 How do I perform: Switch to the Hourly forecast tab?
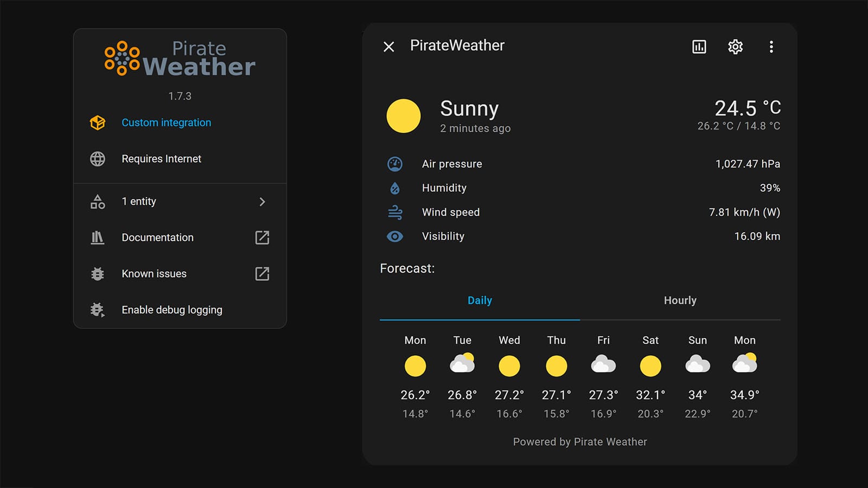pyautogui.click(x=680, y=300)
